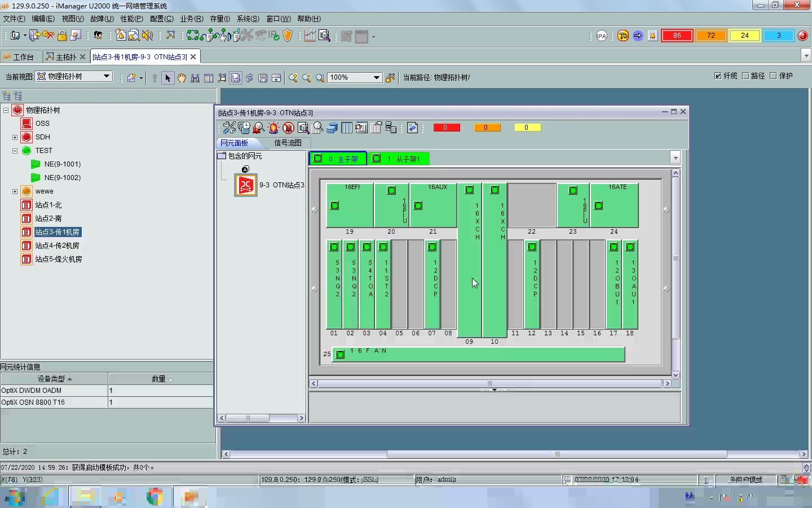Expand the wewe tree node

(x=15, y=191)
